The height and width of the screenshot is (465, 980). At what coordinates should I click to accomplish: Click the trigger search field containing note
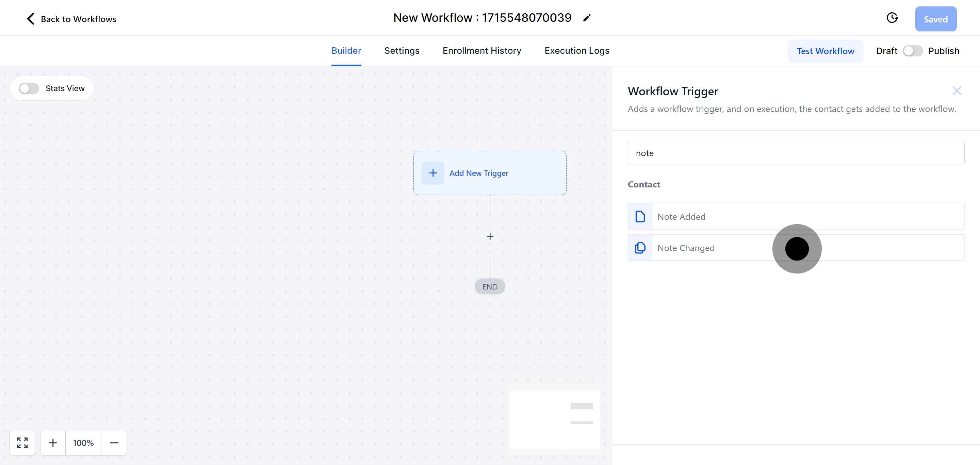pyautogui.click(x=796, y=153)
